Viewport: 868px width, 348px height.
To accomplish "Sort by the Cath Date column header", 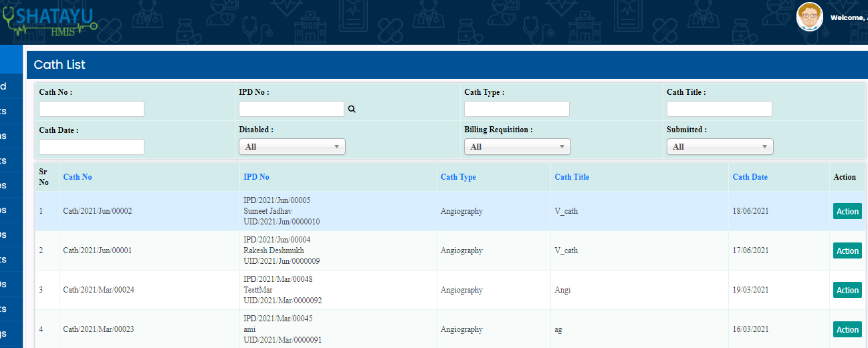I will pyautogui.click(x=750, y=177).
